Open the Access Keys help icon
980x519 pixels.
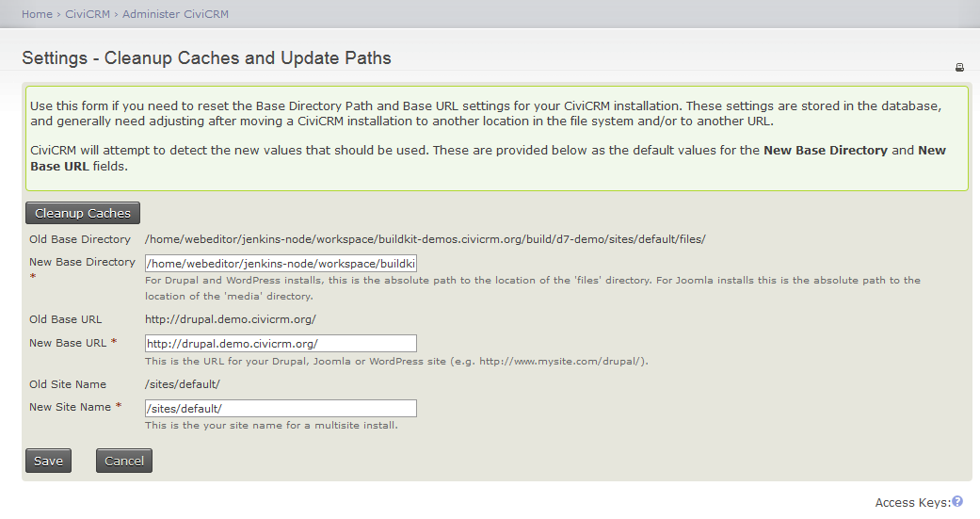(957, 502)
